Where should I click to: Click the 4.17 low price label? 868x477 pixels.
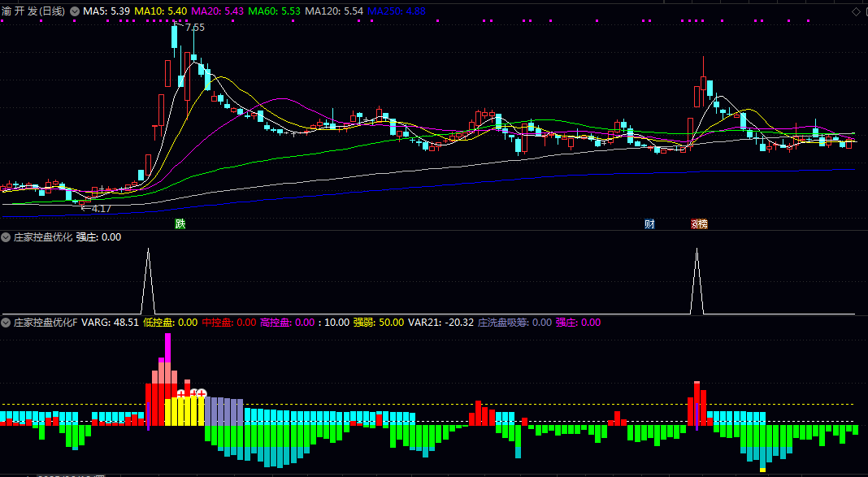coord(101,209)
